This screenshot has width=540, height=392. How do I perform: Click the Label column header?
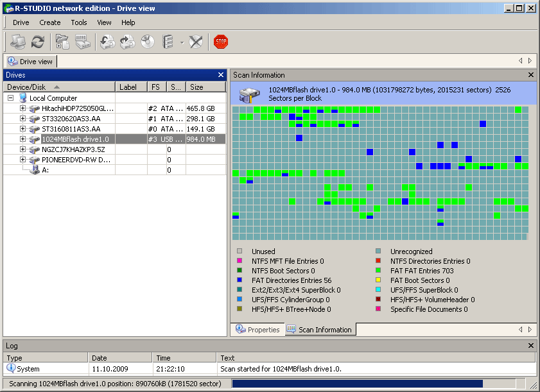(131, 87)
